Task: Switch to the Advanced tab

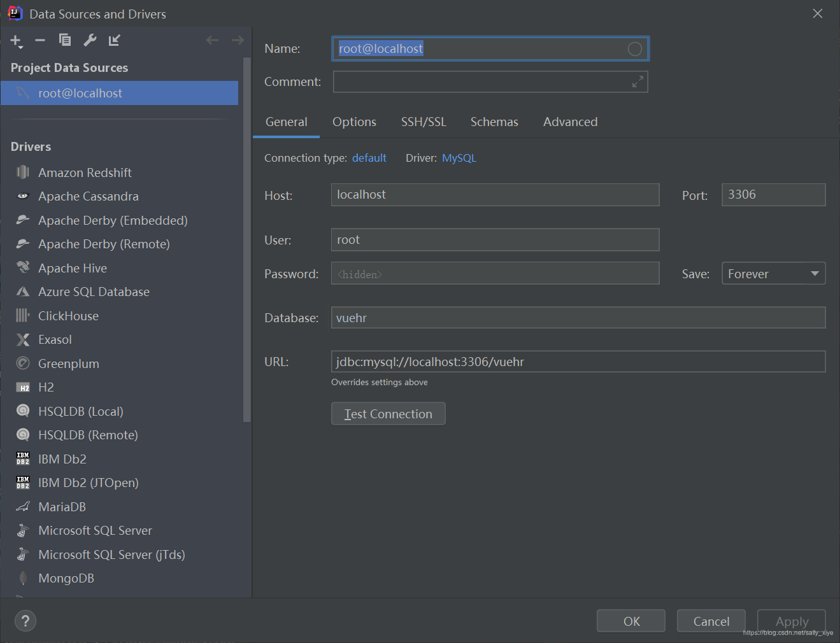Action: (x=570, y=122)
